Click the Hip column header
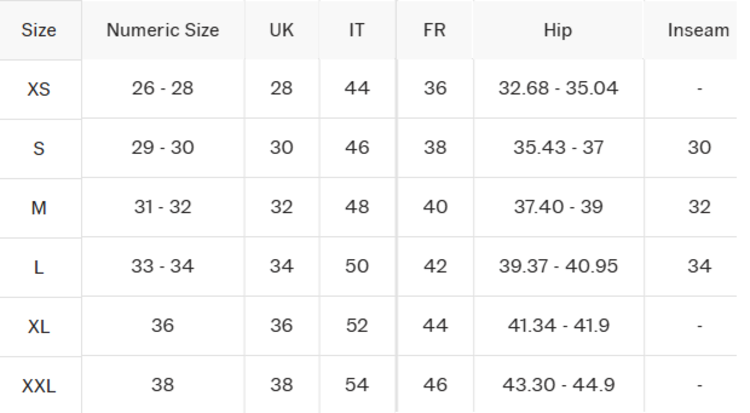The image size is (750, 413). coord(558,30)
